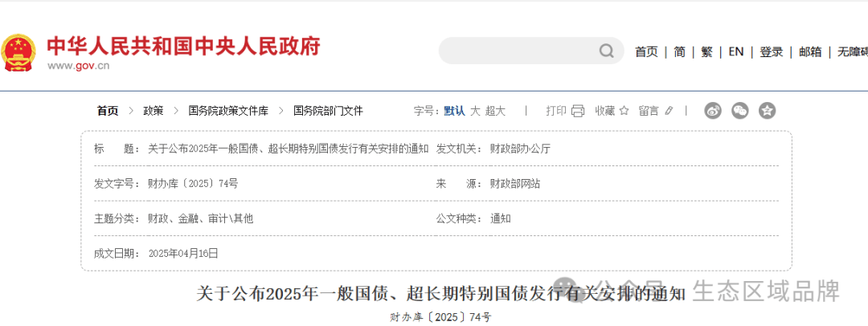Switch to simplified Chinese 简
Image resolution: width=868 pixels, height=326 pixels.
(679, 52)
